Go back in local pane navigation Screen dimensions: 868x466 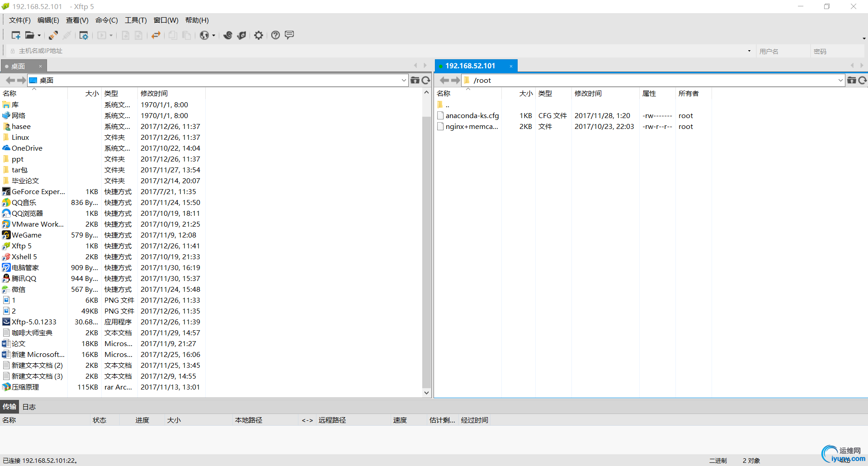coord(10,81)
